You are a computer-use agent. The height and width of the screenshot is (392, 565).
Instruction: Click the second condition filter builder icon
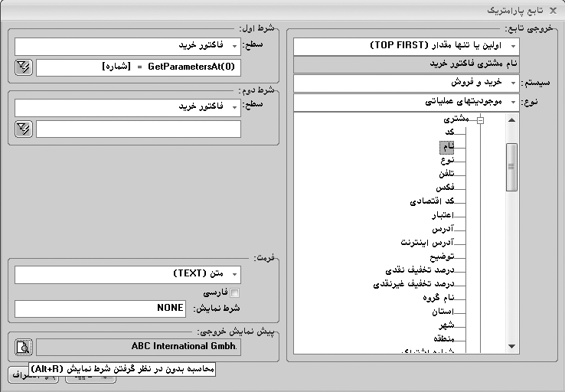pyautogui.click(x=23, y=129)
